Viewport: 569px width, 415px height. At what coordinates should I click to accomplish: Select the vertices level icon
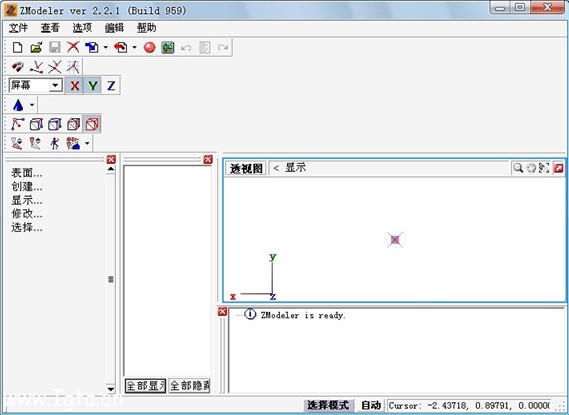[x=17, y=124]
